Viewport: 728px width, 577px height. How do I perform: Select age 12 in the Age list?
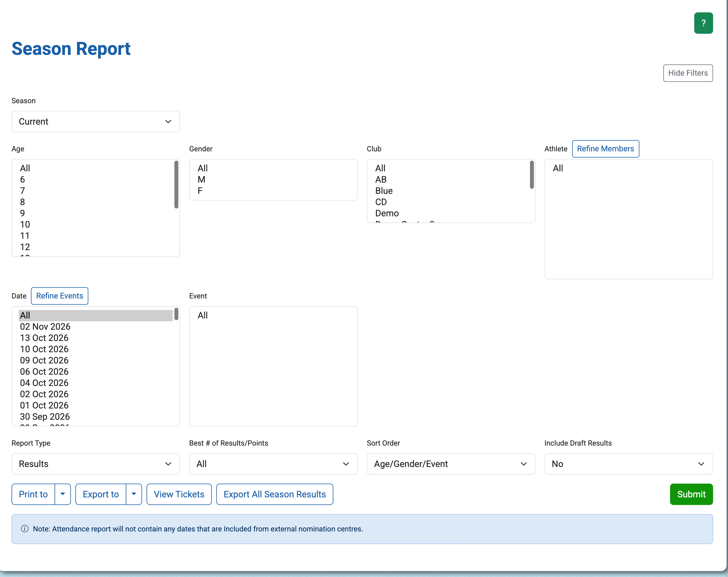(x=96, y=247)
